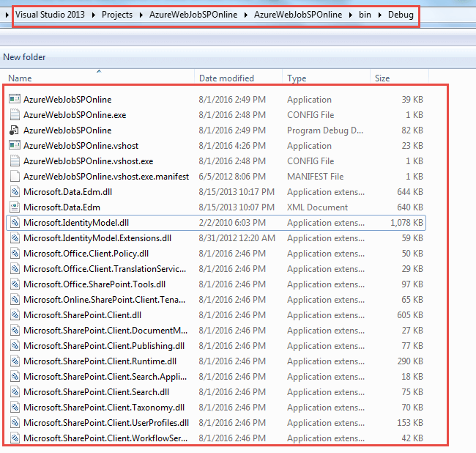This screenshot has width=476, height=453.
Task: Click the 644 KB size value
Action: [x=410, y=192]
